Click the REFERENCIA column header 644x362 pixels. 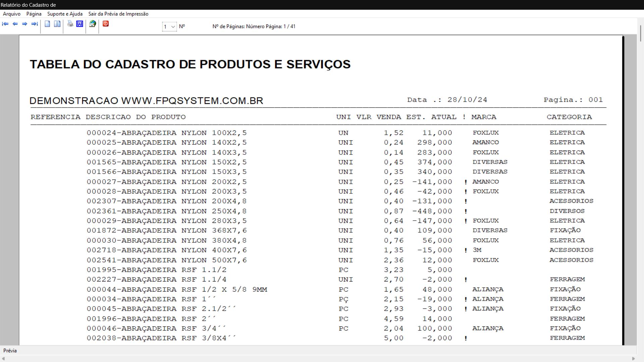(x=56, y=117)
